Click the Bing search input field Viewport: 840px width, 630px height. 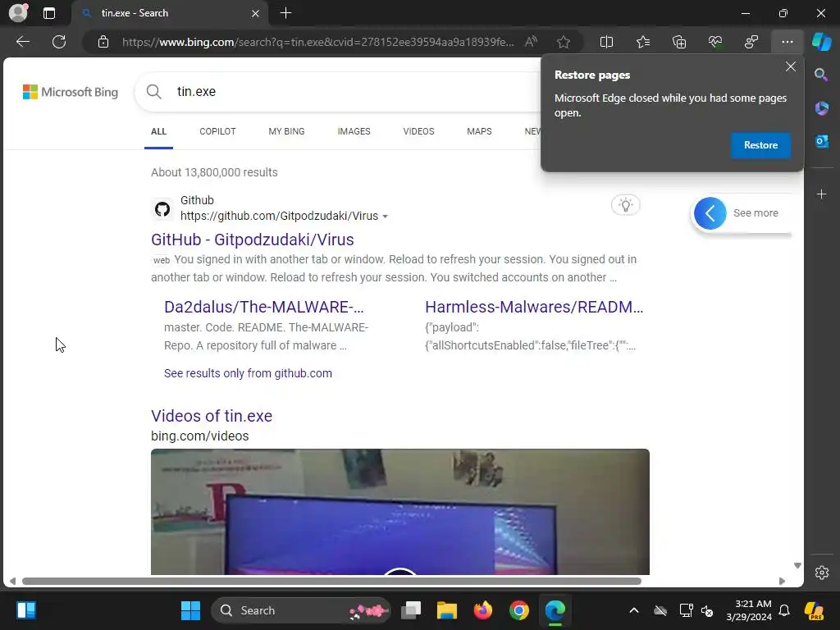(354, 92)
